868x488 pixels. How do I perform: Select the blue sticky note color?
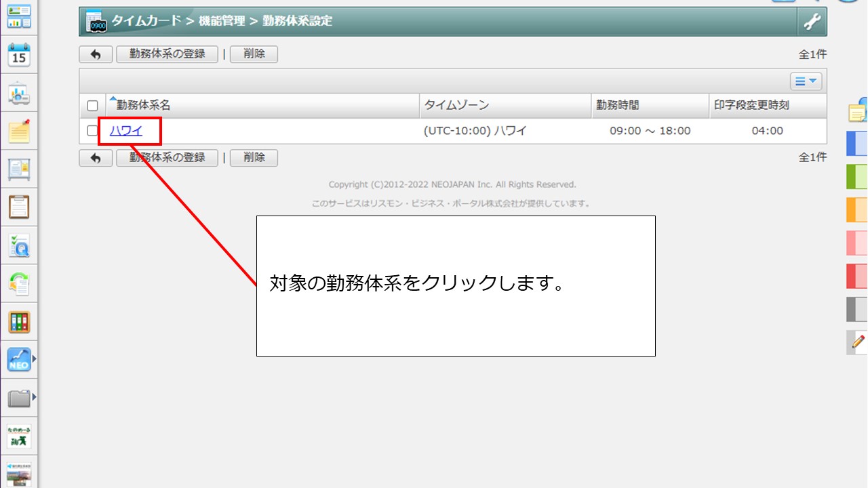[857, 144]
